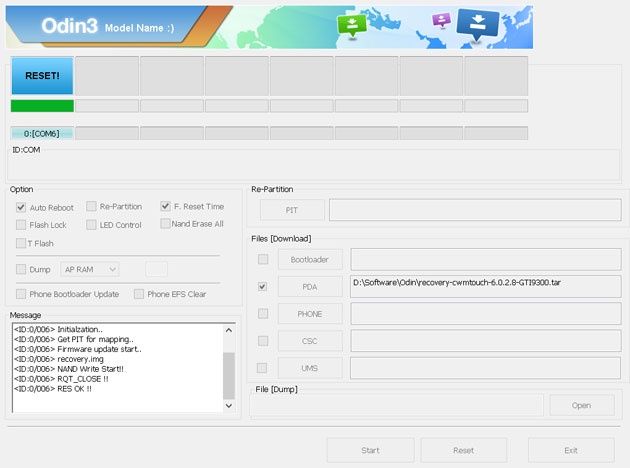Click the Reset button at bottom

click(463, 450)
